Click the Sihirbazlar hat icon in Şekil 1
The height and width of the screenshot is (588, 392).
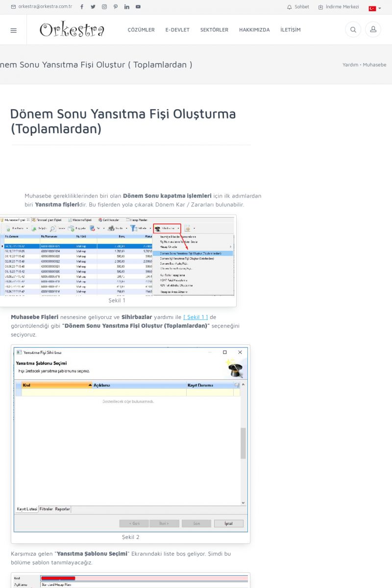coord(157,228)
